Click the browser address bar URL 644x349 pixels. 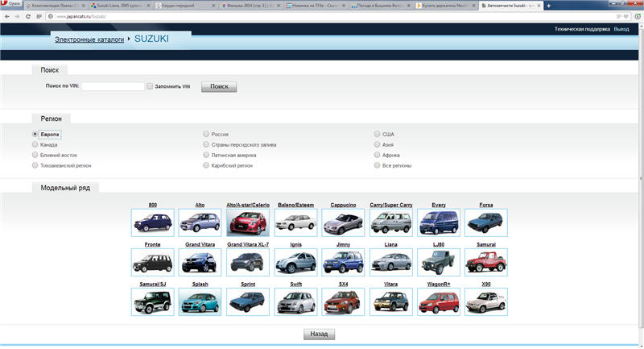point(81,16)
